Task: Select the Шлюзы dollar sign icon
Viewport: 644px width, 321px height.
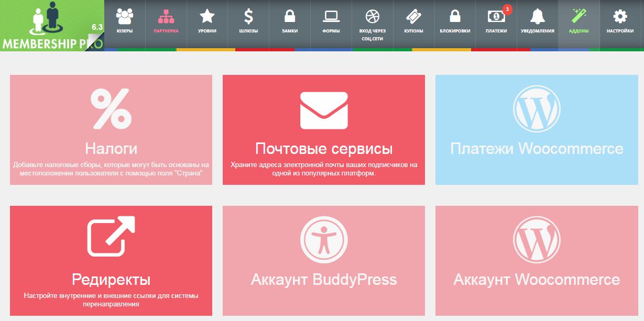Action: click(248, 21)
